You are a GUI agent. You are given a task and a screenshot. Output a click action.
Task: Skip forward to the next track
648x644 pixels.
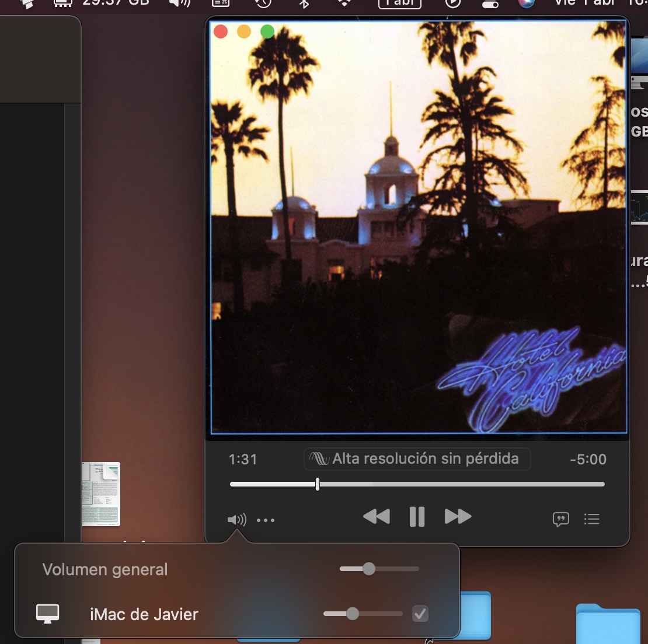pyautogui.click(x=458, y=516)
